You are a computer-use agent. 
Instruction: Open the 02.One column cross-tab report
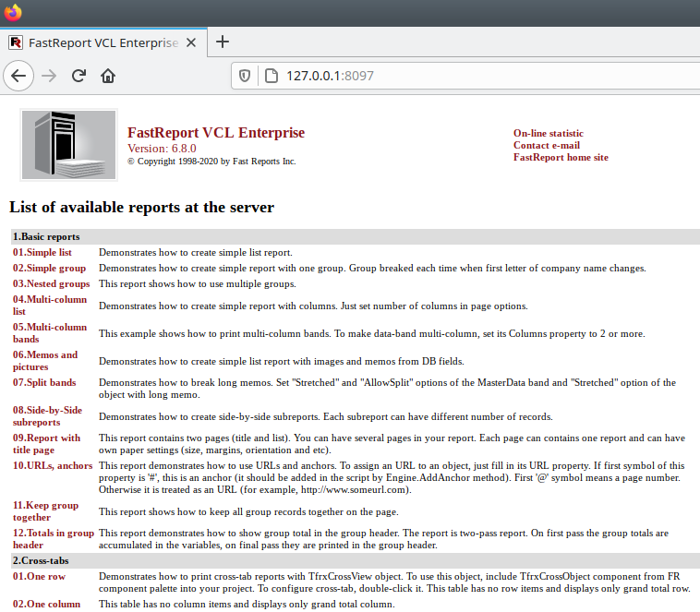click(x=46, y=604)
